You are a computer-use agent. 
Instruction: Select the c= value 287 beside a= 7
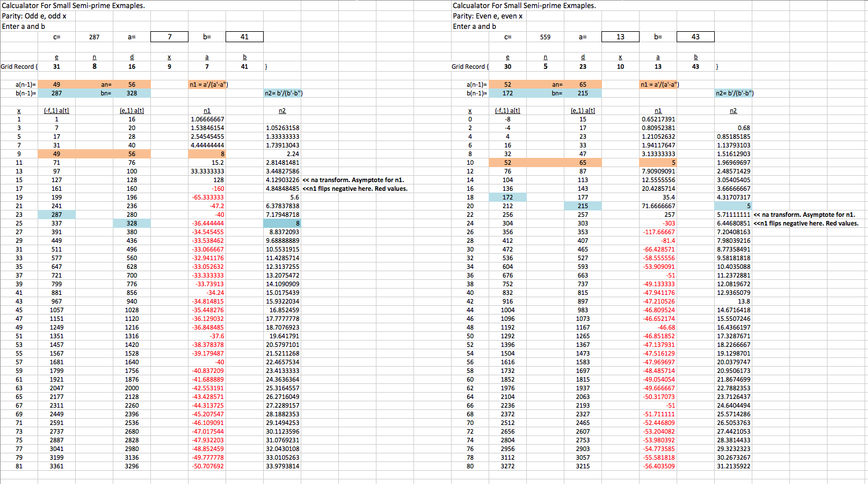pos(94,37)
